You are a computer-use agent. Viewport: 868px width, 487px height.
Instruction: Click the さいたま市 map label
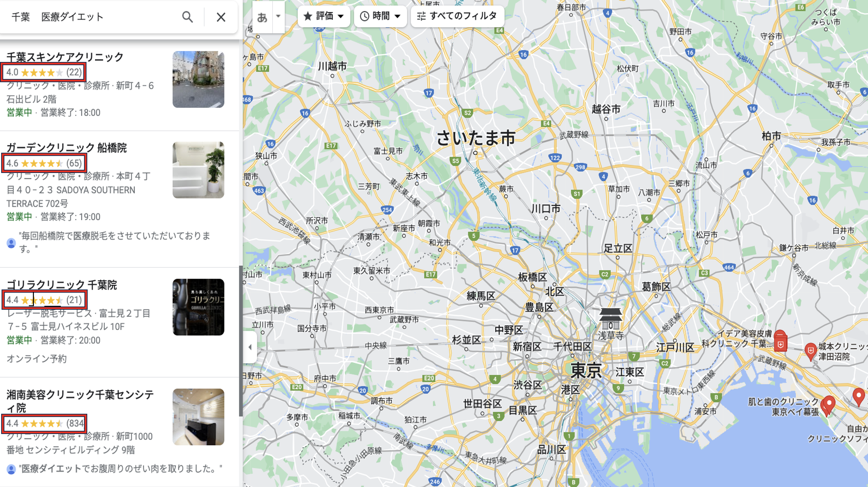(476, 138)
